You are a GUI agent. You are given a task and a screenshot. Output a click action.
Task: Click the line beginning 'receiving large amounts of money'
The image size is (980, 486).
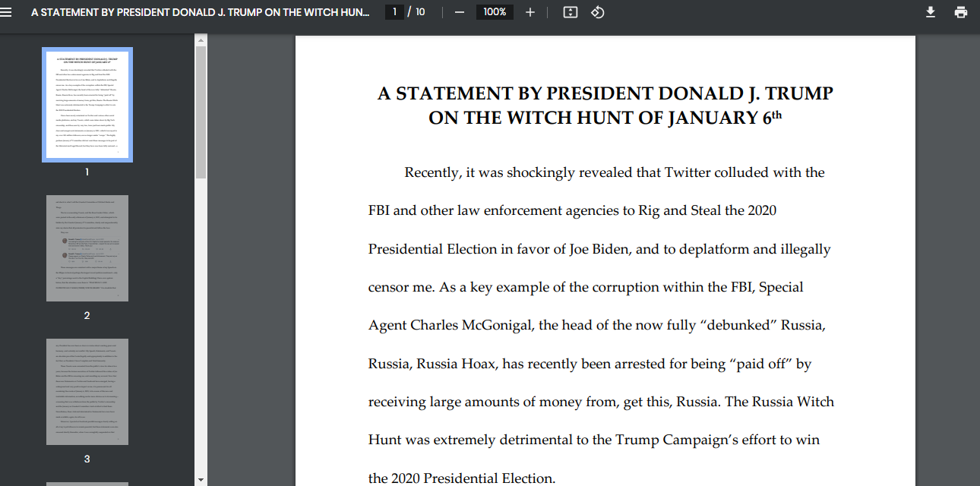coord(601,402)
